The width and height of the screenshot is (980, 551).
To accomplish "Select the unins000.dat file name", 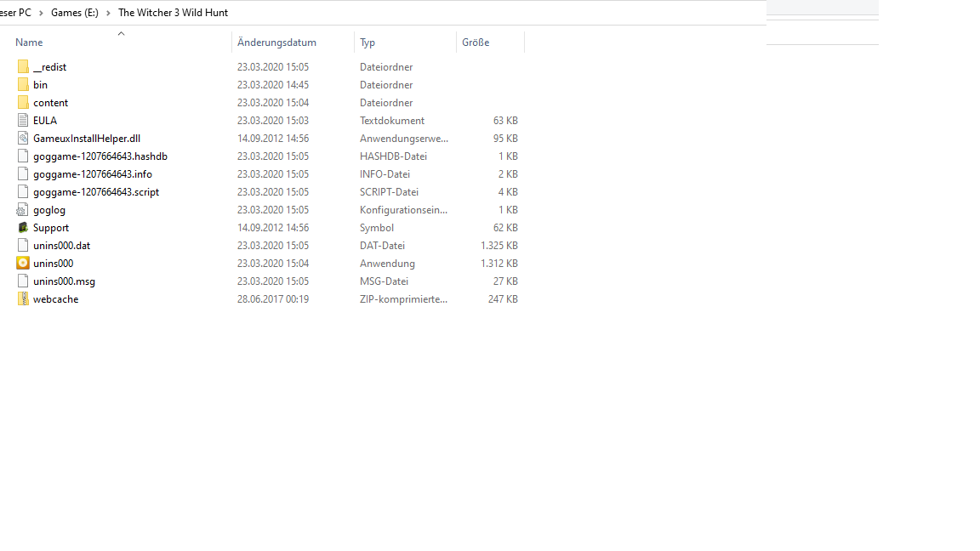I will click(62, 246).
